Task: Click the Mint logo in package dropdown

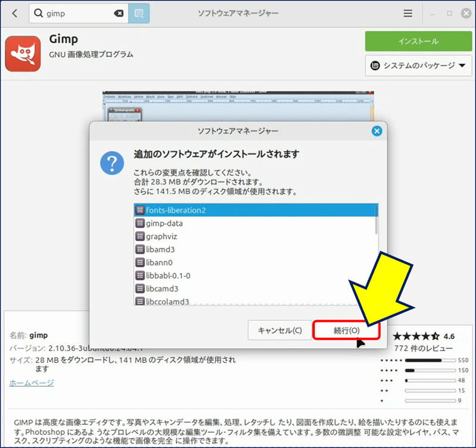Action: 375,65
